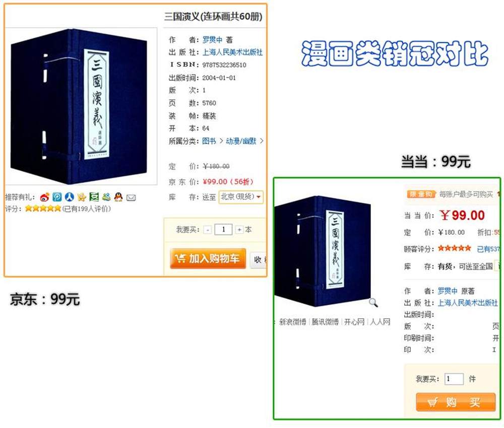
Task: Click the JD book cover thumbnail
Action: tap(79, 107)
